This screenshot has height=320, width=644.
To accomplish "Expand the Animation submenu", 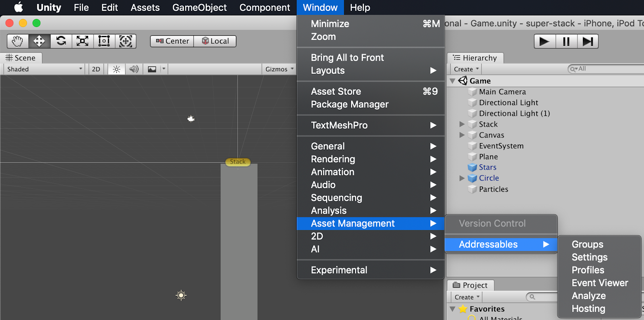I will click(x=370, y=172).
